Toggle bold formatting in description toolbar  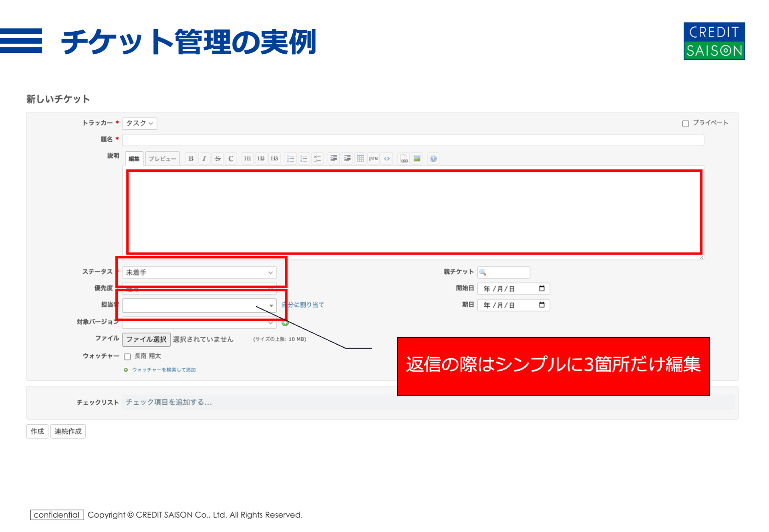pyautogui.click(x=191, y=159)
